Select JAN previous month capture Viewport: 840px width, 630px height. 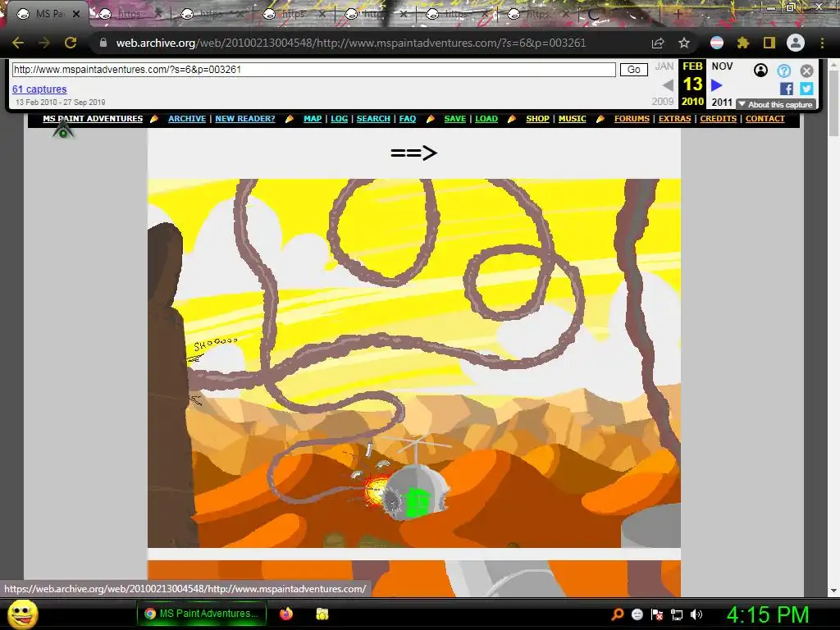[x=664, y=66]
